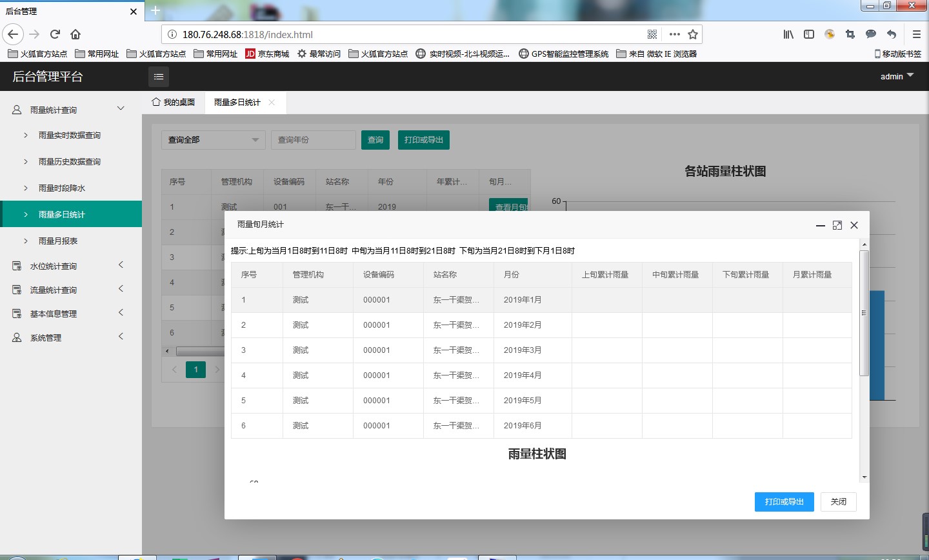
Task: Click the browser back arrow button
Action: (x=13, y=34)
